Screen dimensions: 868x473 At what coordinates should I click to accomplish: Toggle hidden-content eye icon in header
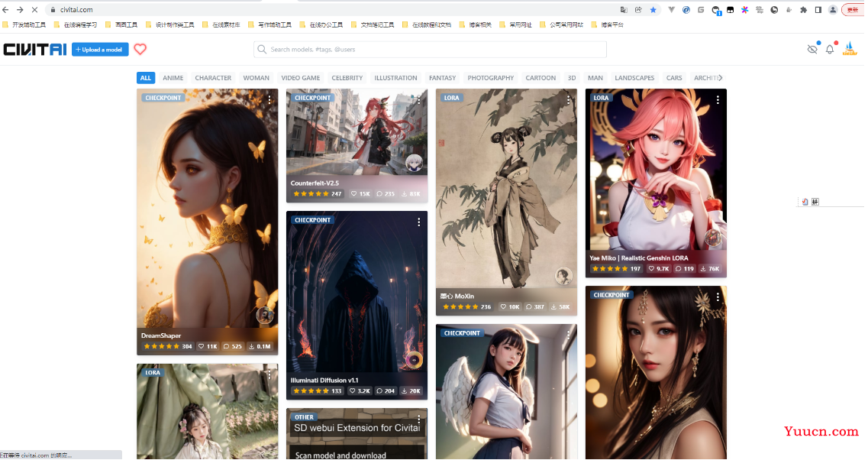[x=812, y=50]
